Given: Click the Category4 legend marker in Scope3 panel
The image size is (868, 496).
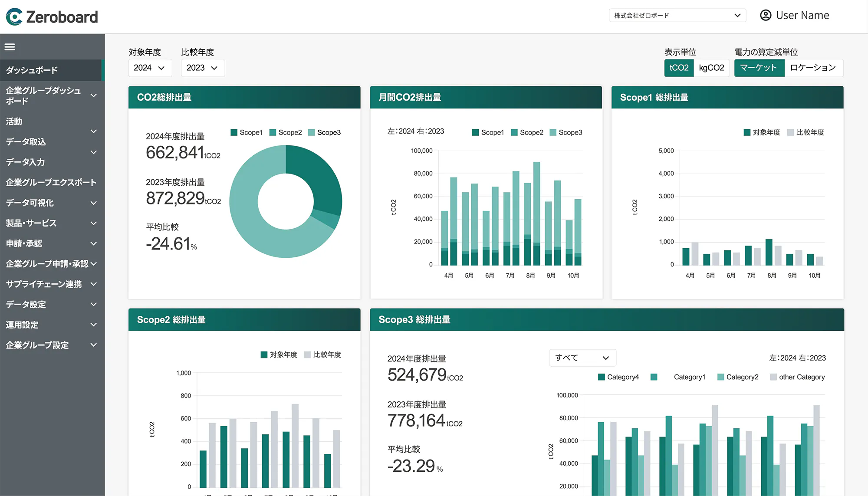Looking at the screenshot, I should [602, 377].
